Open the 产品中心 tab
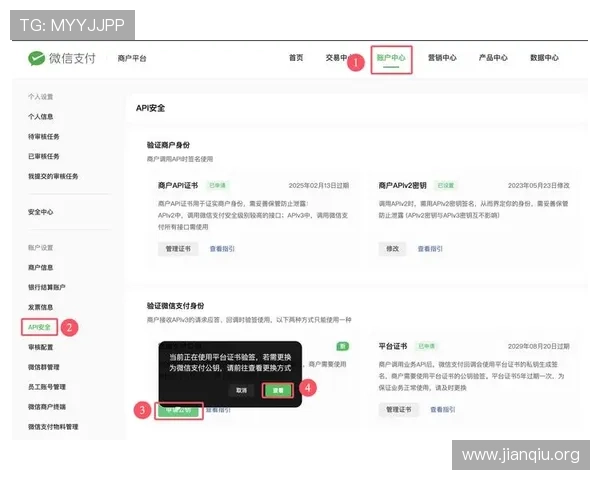Screen dimensions: 600x480 click(x=493, y=58)
